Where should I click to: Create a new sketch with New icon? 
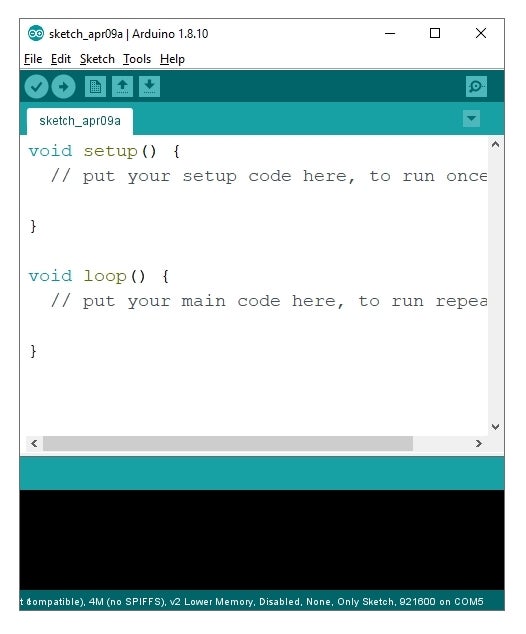[x=95, y=87]
